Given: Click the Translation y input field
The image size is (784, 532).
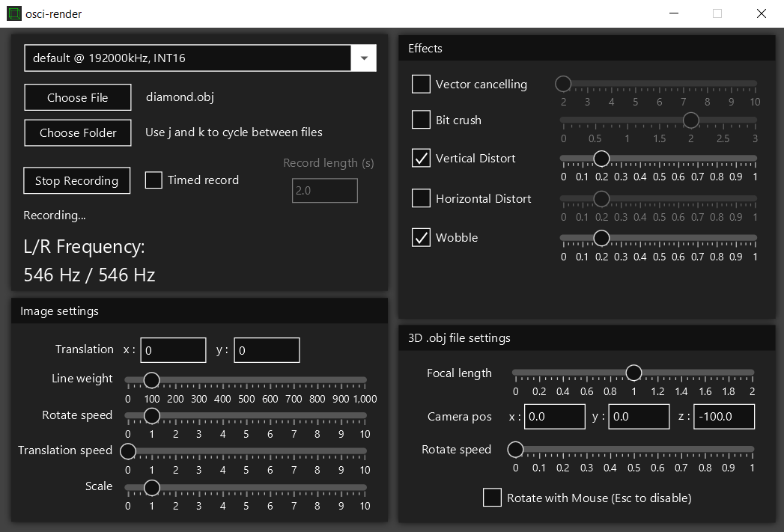Looking at the screenshot, I should click(x=267, y=350).
